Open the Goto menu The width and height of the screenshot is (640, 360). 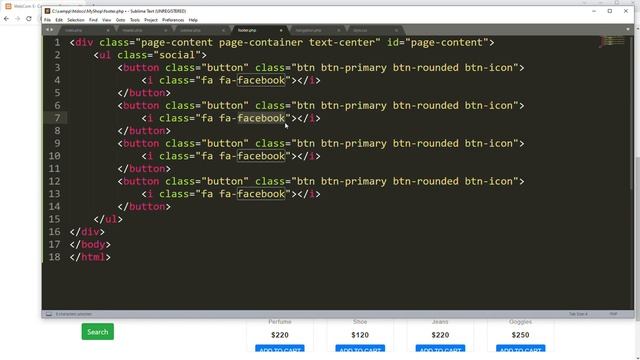[x=120, y=20]
